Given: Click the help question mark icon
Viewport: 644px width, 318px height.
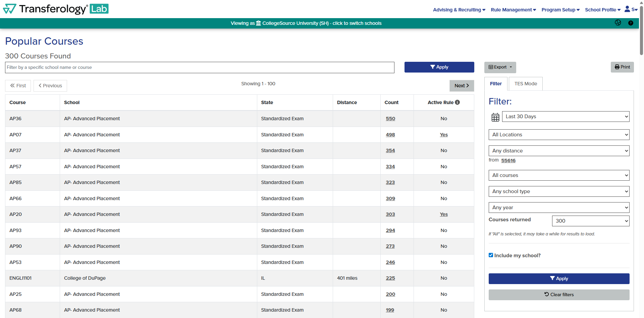Looking at the screenshot, I should 631,23.
